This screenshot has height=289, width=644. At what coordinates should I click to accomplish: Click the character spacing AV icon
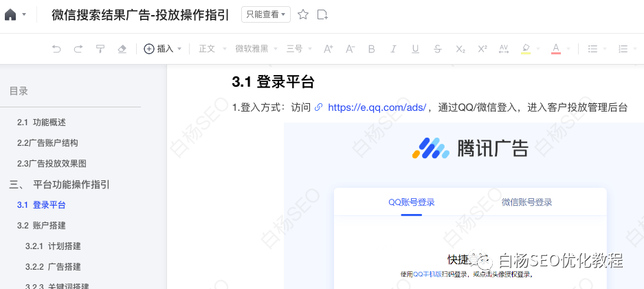tap(504, 49)
